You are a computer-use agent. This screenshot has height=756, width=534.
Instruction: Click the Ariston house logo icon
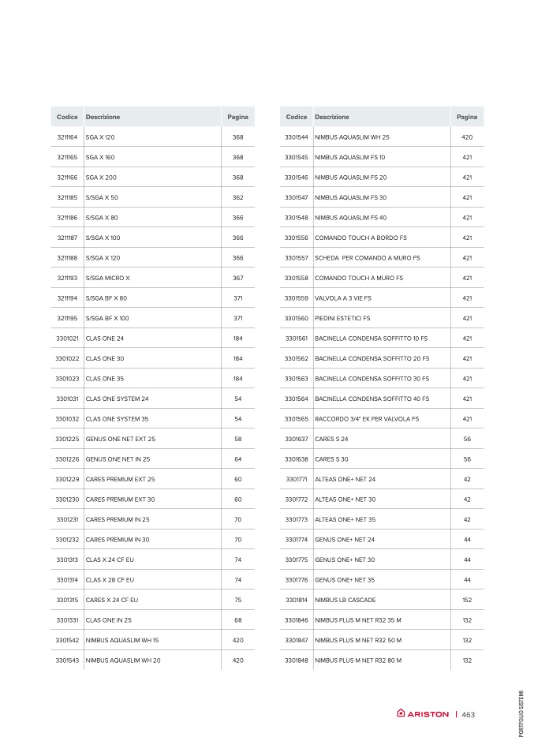pyautogui.click(x=401, y=713)
